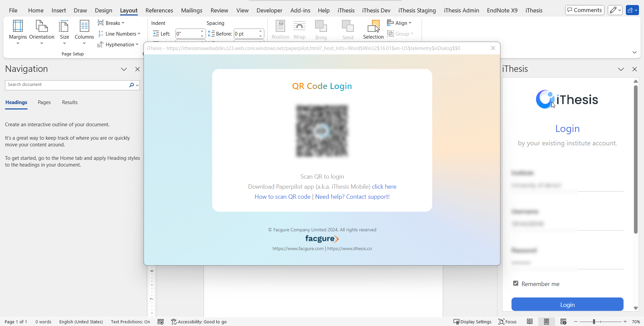Click the Comments button
Screen dimensions: 644x326
click(x=585, y=10)
